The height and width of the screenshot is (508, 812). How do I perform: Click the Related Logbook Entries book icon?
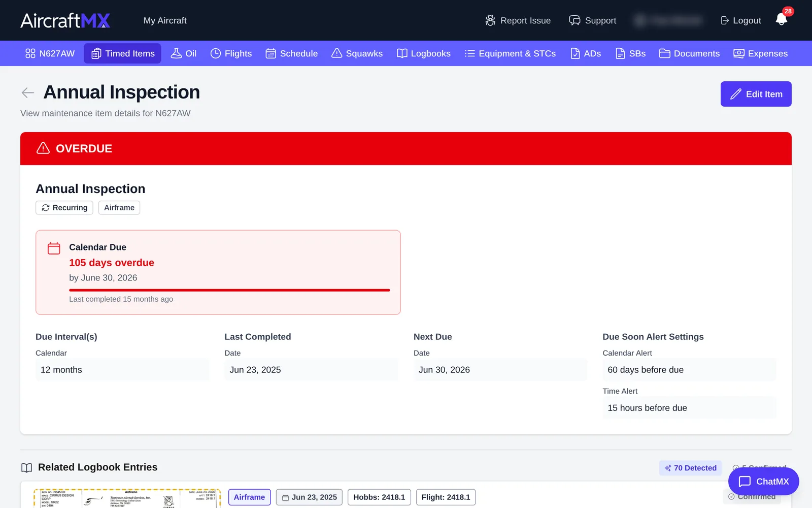[26, 468]
